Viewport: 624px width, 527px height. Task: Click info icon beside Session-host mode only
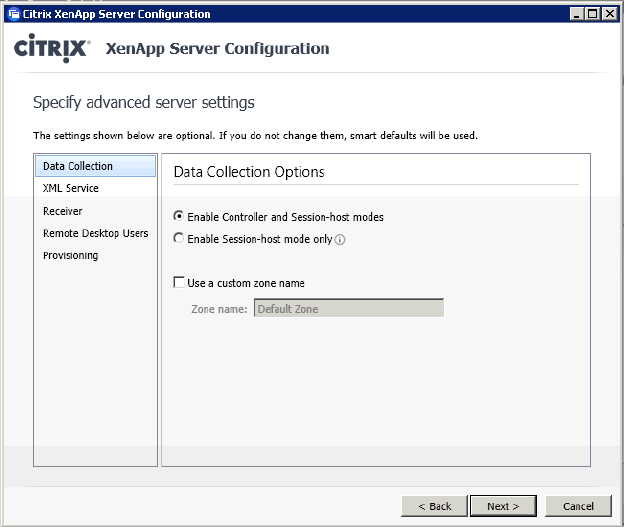coord(340,240)
